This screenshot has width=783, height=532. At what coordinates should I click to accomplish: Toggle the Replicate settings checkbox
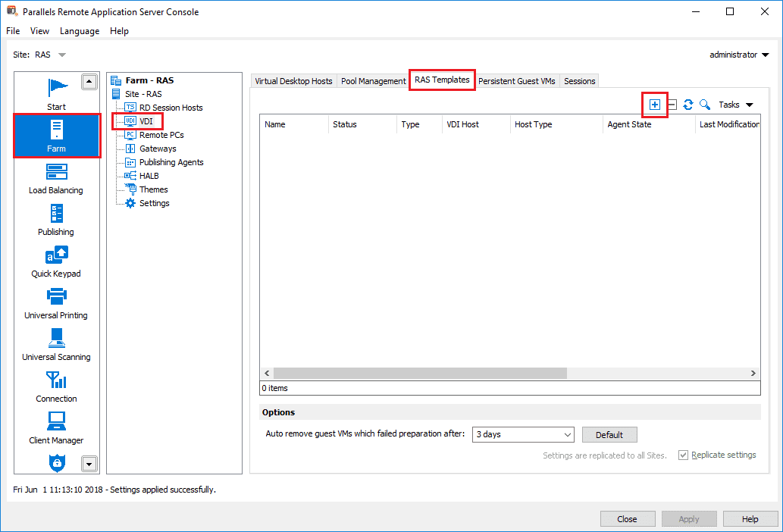tap(683, 455)
